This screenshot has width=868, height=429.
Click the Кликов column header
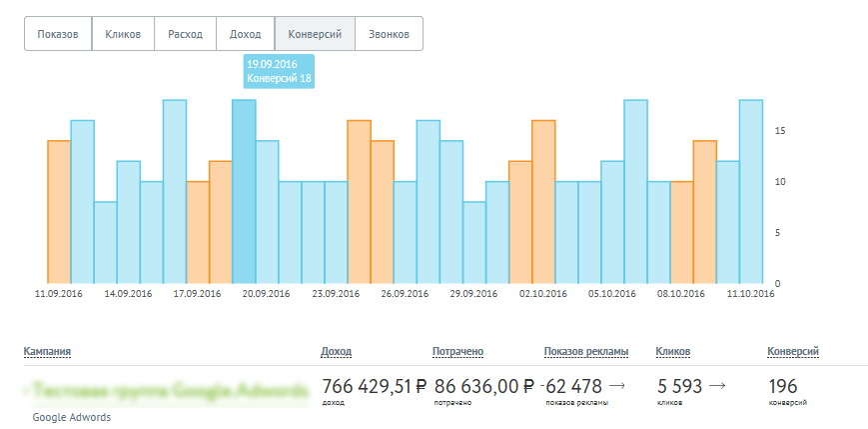pyautogui.click(x=672, y=352)
